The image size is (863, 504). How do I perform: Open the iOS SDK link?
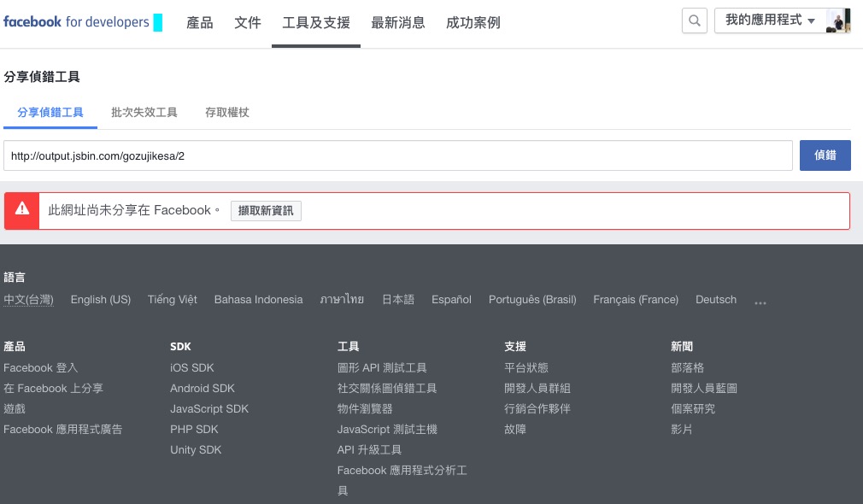click(x=192, y=367)
